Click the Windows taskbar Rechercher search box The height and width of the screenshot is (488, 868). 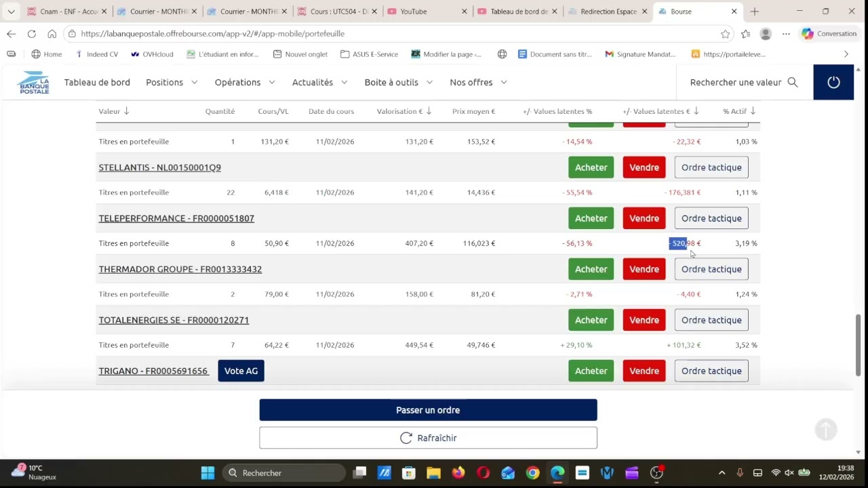point(283,472)
